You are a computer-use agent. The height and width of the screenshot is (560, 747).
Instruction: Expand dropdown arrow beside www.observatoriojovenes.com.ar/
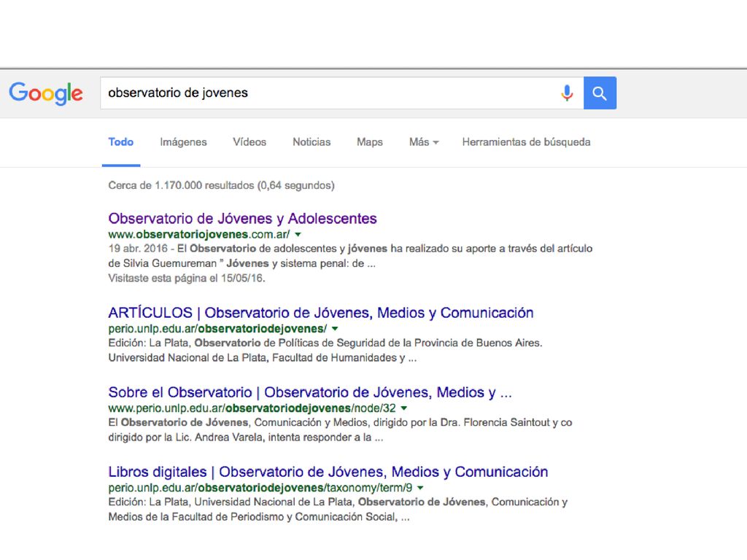[298, 234]
